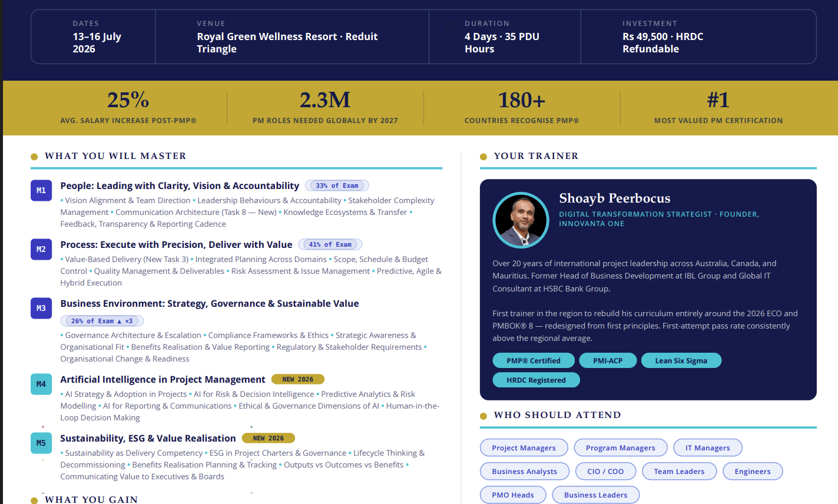The width and height of the screenshot is (838, 504).
Task: Select the Engineers pill
Action: (753, 471)
